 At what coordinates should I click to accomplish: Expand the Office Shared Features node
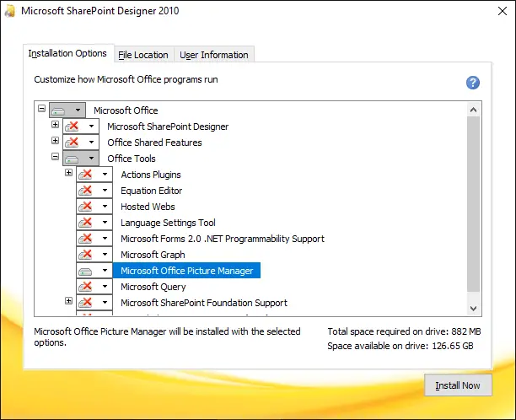click(x=55, y=141)
